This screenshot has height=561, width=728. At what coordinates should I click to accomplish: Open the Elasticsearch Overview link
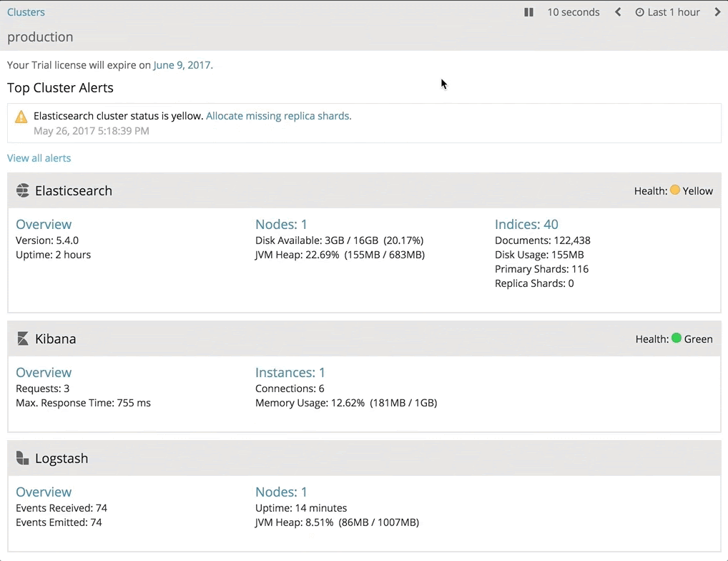(x=44, y=224)
